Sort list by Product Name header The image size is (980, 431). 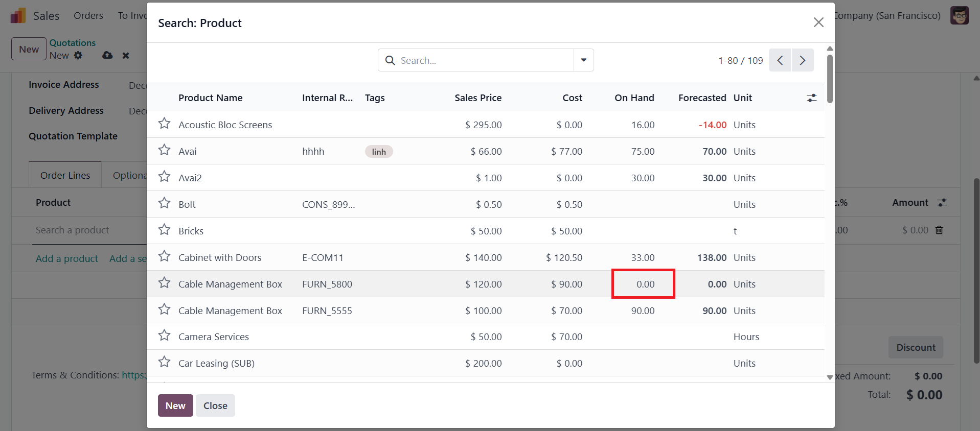click(x=210, y=98)
